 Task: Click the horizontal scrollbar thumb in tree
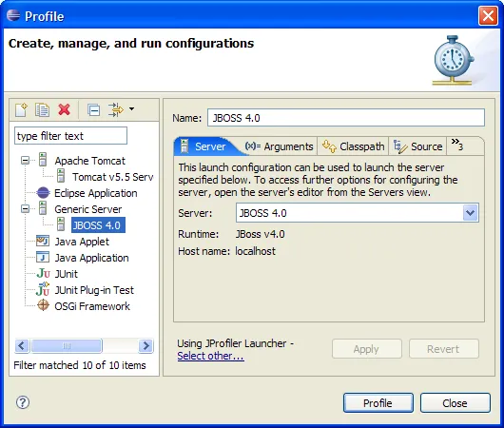point(67,346)
